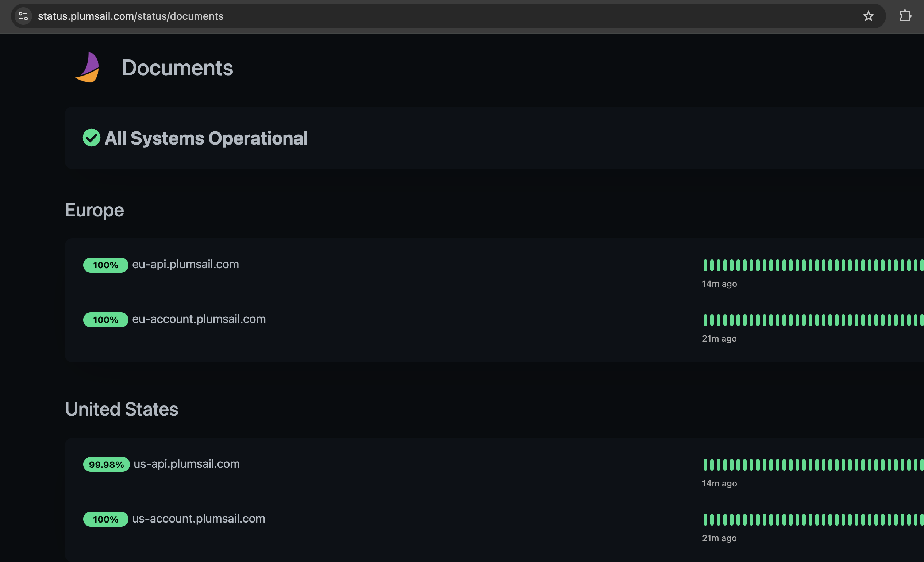
Task: Click the All Systems Operational heading
Action: coord(206,138)
